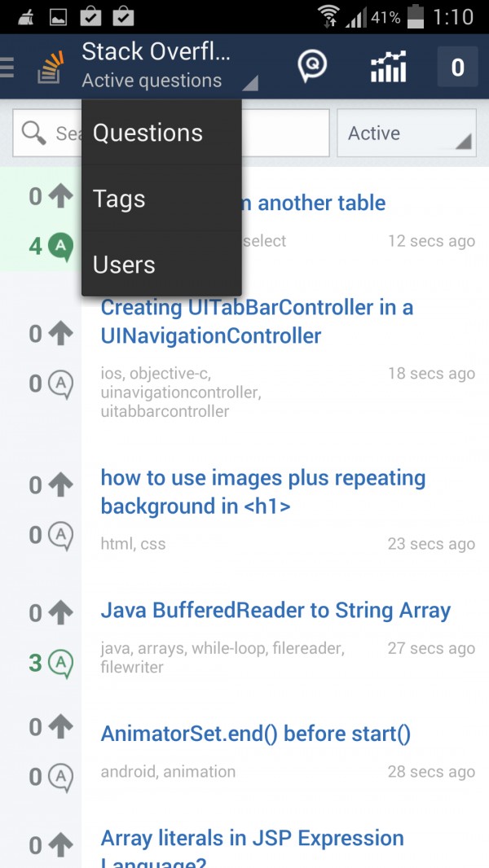Tap the green accepted answer badge

click(60, 245)
